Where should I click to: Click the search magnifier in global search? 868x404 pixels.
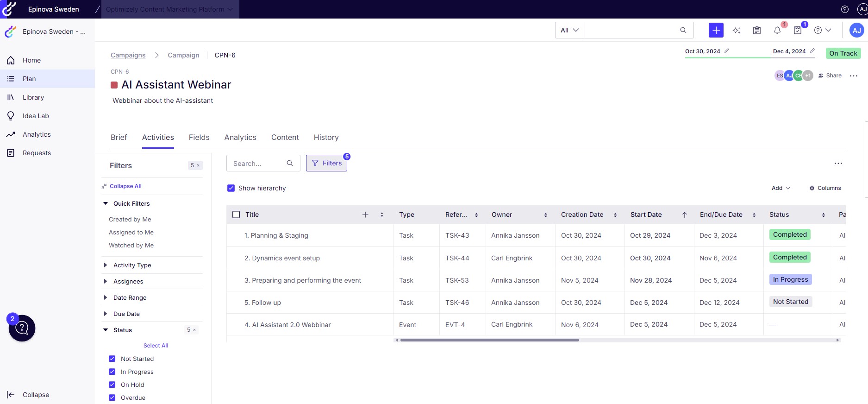click(x=683, y=30)
